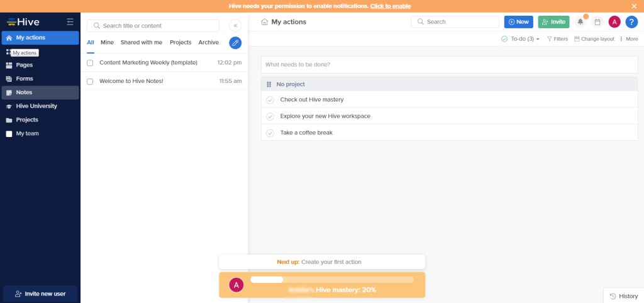Open notifications bell icon

[x=580, y=22]
